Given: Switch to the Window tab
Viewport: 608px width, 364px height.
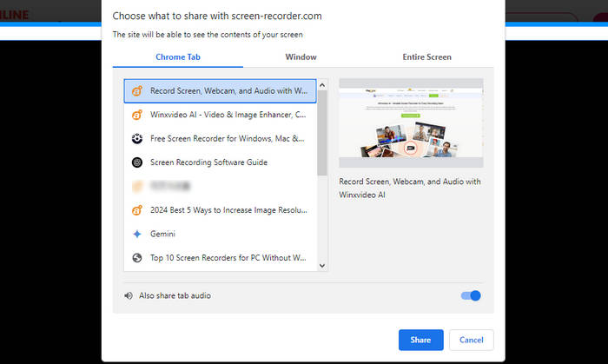Looking at the screenshot, I should (x=301, y=57).
